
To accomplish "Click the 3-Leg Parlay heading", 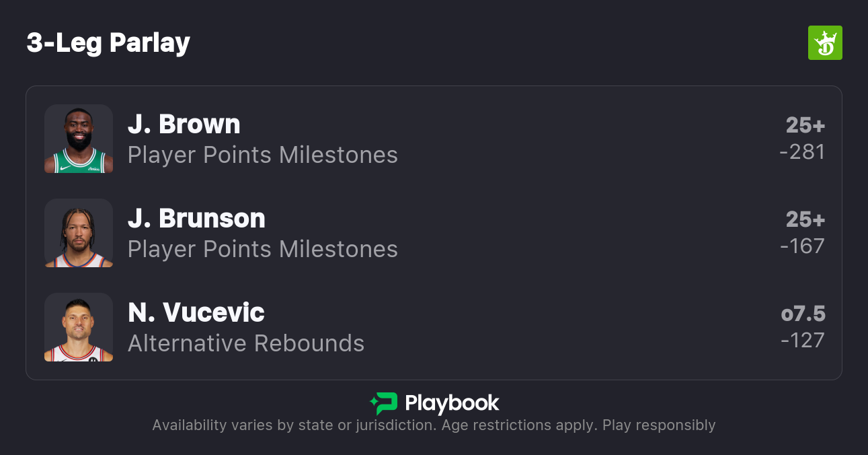I will click(108, 43).
